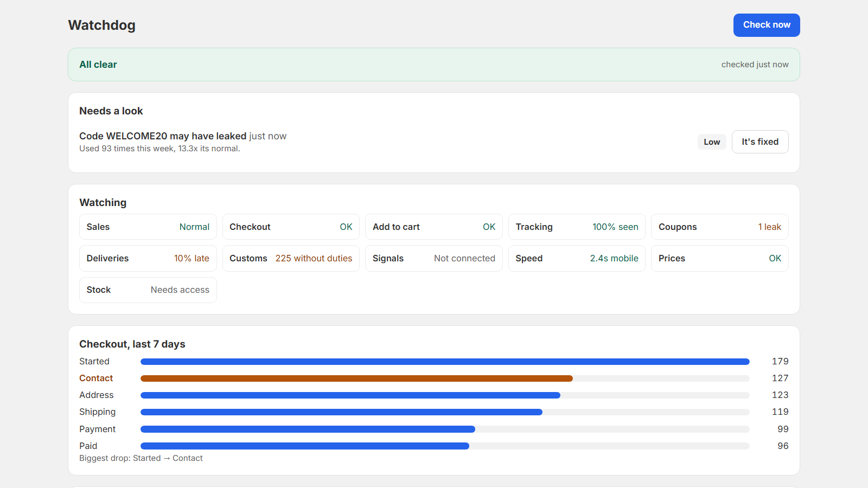Click the Address step label
868x488 pixels.
point(97,395)
